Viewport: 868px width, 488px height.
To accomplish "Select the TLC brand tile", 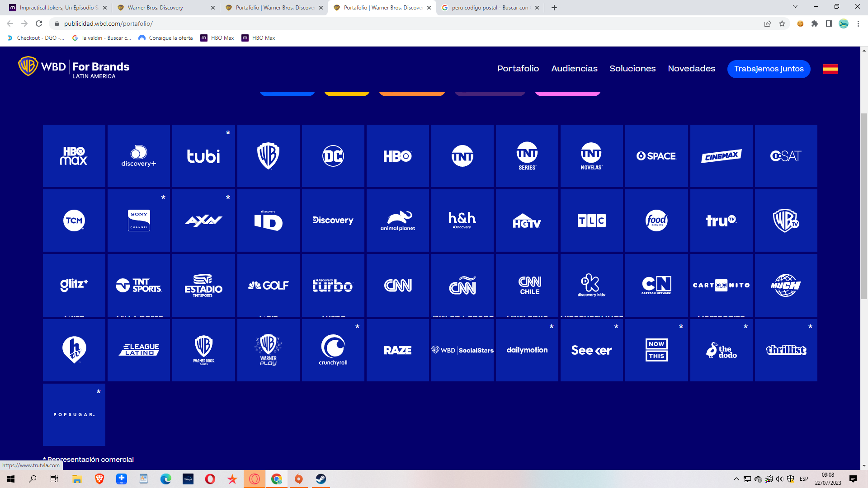I will pos(592,221).
